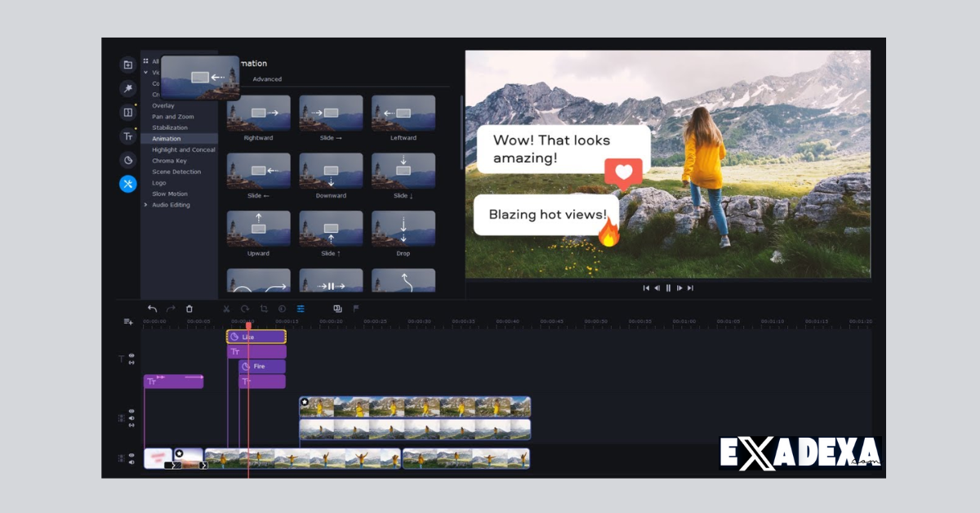Image resolution: width=980 pixels, height=513 pixels.
Task: Delete the selected clip with the trash icon
Action: pos(189,309)
